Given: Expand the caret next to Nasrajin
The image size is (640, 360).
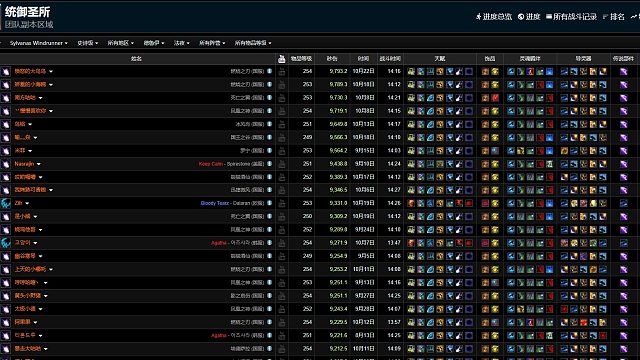Looking at the screenshot, I should coord(39,164).
